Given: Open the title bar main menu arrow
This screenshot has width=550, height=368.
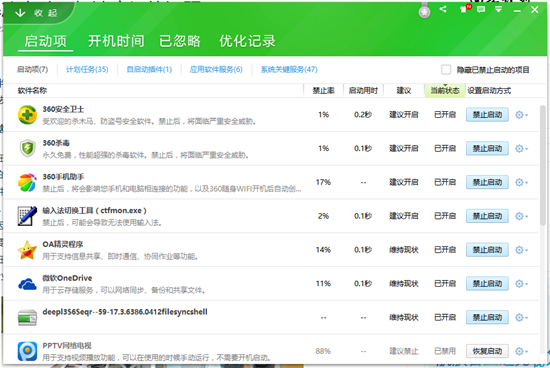Looking at the screenshot, I should tap(498, 9).
